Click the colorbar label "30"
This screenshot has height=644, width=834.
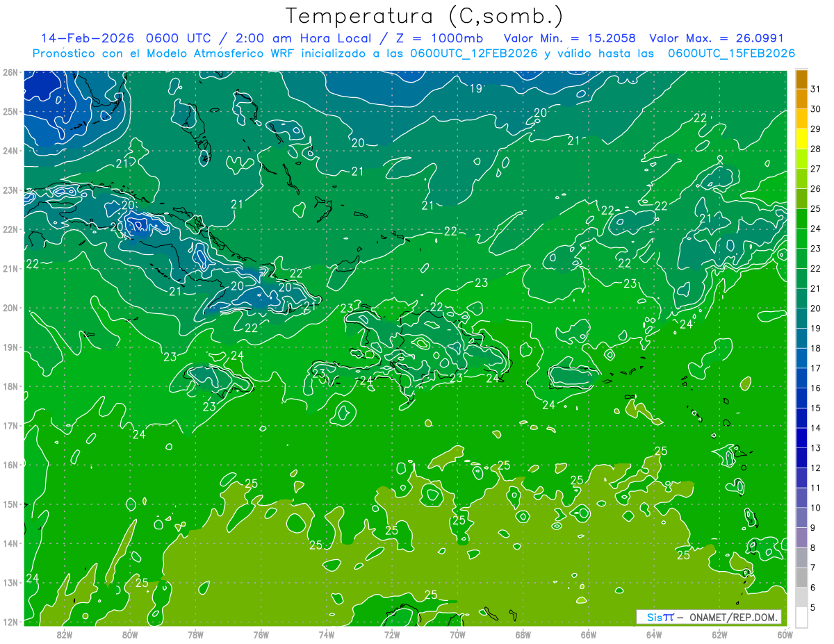coord(816,109)
